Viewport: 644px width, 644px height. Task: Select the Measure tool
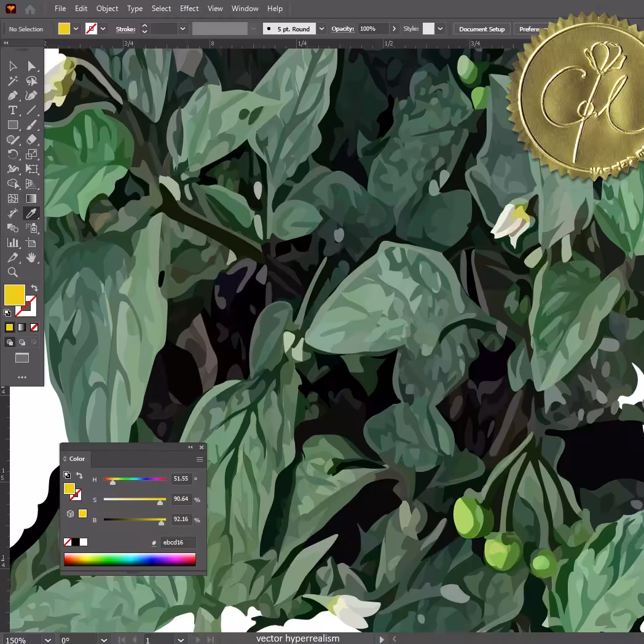13,214
